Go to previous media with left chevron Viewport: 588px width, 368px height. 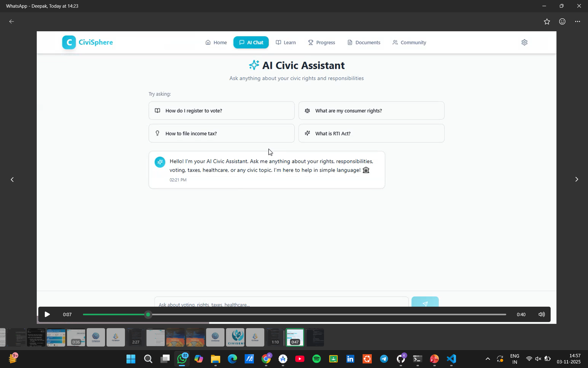[x=12, y=179]
